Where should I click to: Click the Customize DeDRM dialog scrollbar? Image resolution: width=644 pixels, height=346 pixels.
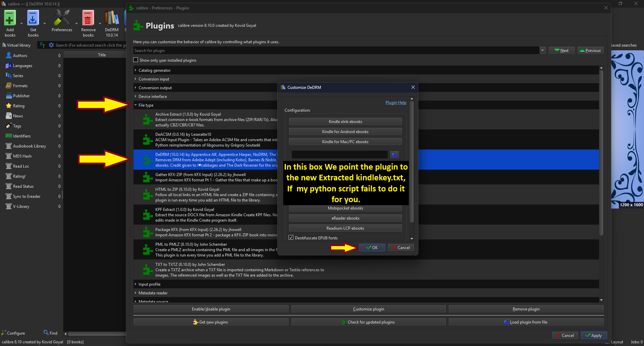[412, 161]
